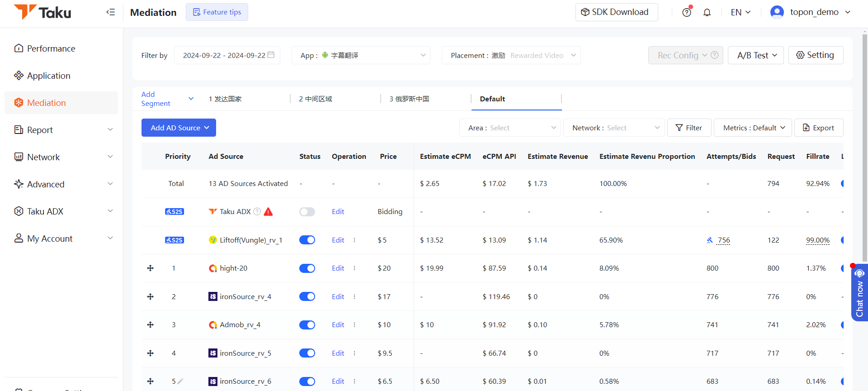Open the Area select dropdown
Screen dimensions: 868x391
pyautogui.click(x=510, y=128)
